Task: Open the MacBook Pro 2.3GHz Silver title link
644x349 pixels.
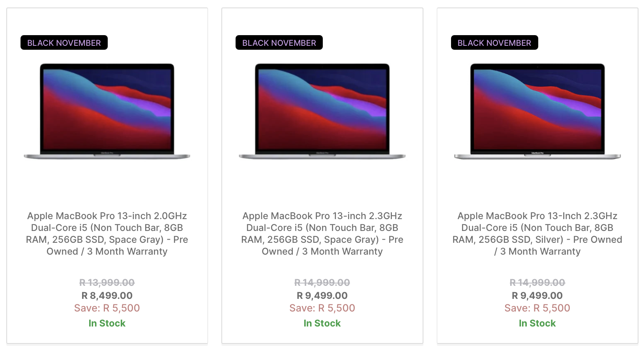Action: (537, 234)
